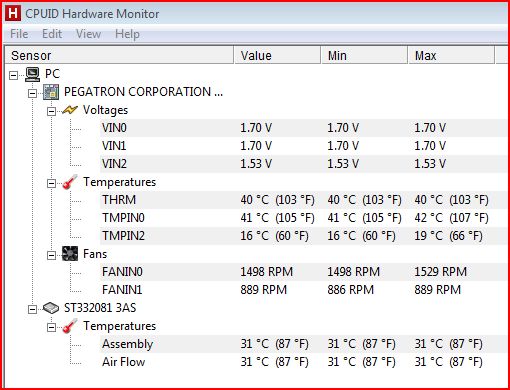Open the Help menu
Viewport: 510px width, 390px height.
127,34
